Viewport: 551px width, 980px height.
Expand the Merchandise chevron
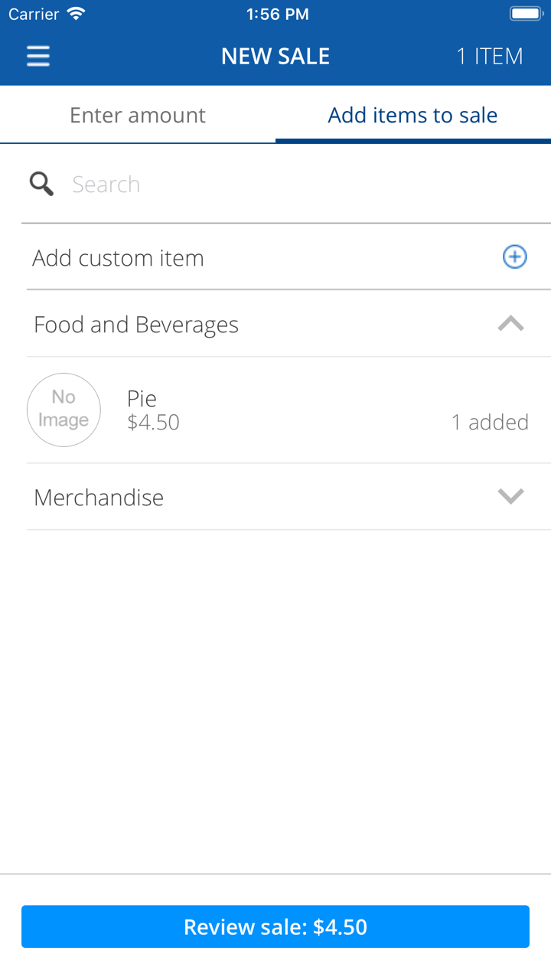point(510,496)
